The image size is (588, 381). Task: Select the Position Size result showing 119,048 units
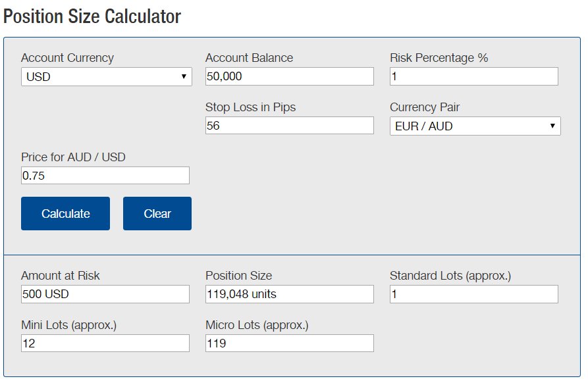290,294
